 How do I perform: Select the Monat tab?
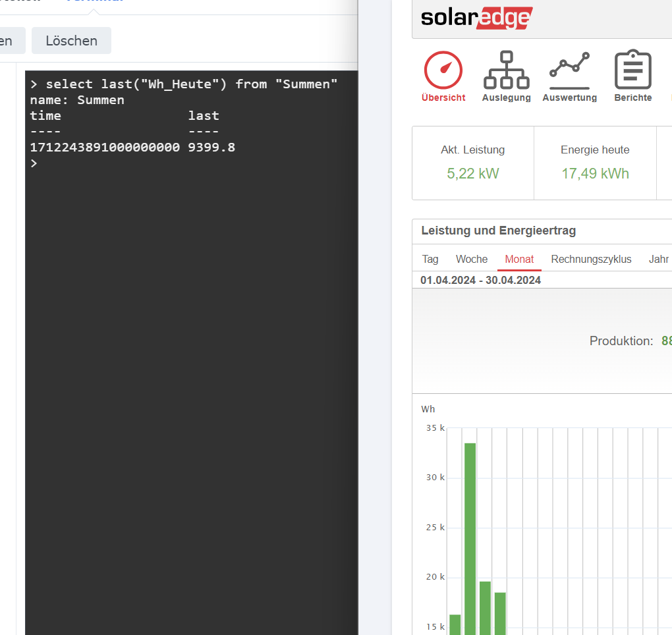(519, 260)
